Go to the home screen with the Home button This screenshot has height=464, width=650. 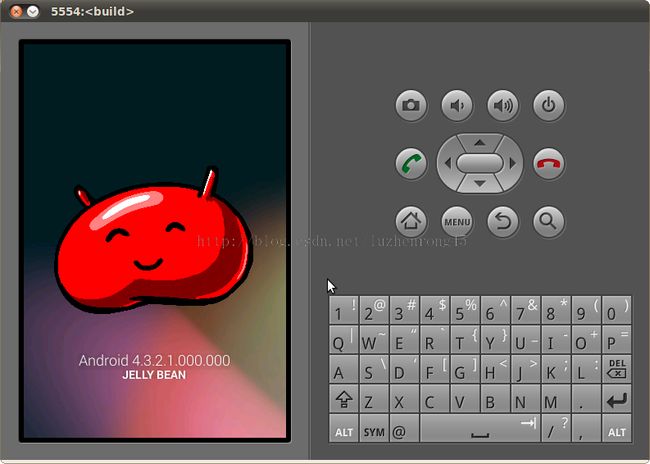pos(411,222)
